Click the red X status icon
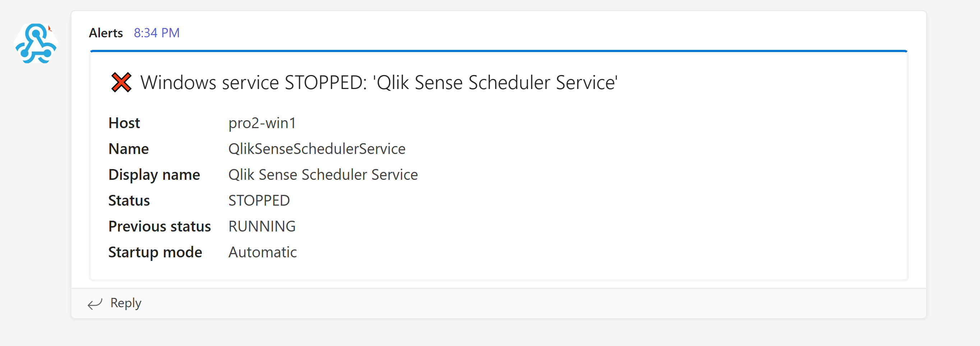The image size is (980, 346). [x=121, y=82]
